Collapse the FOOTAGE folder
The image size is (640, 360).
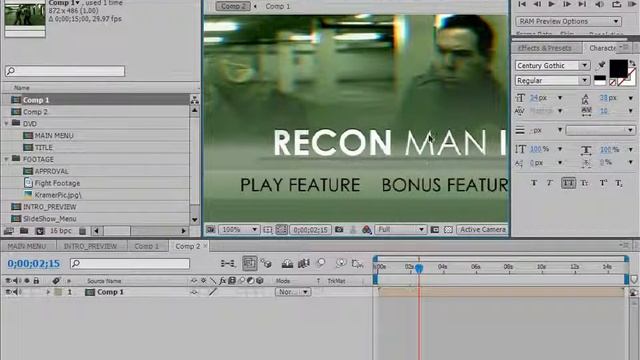coord(6,159)
